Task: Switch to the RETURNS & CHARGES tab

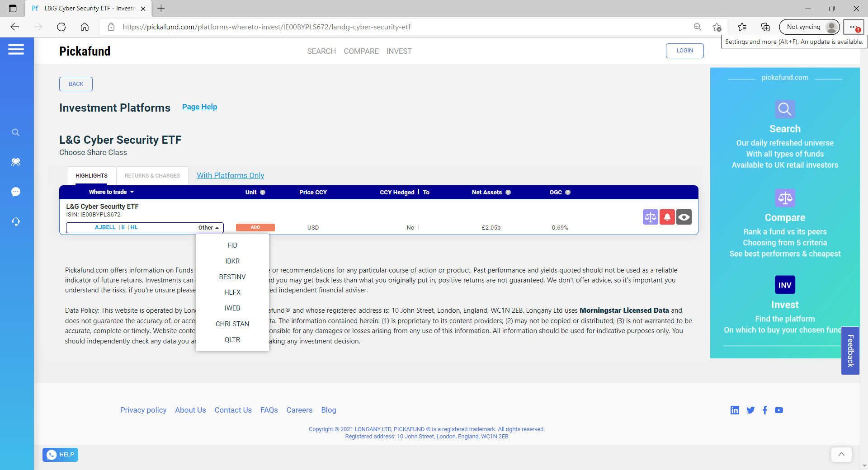Action: pos(152,176)
